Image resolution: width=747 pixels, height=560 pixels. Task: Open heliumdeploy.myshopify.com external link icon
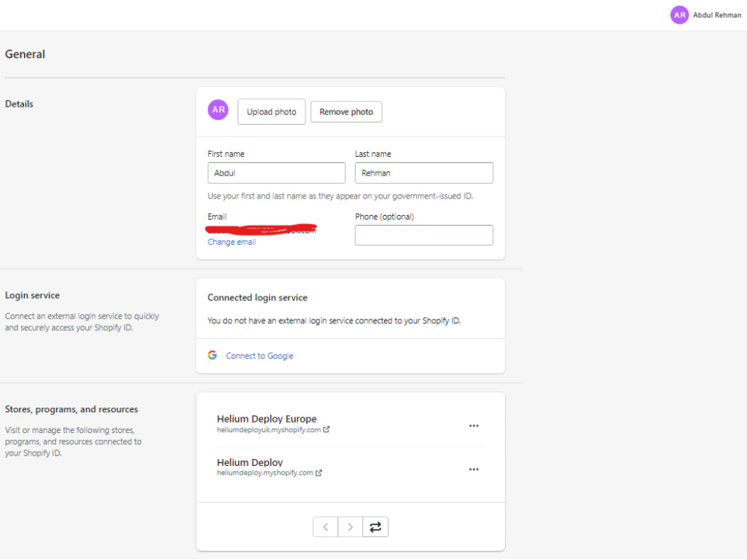319,473
